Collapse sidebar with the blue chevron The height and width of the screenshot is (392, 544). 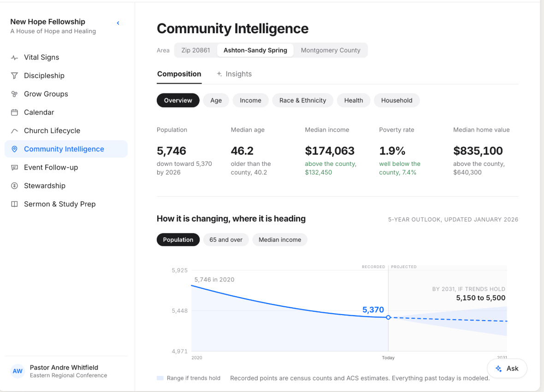coord(118,23)
